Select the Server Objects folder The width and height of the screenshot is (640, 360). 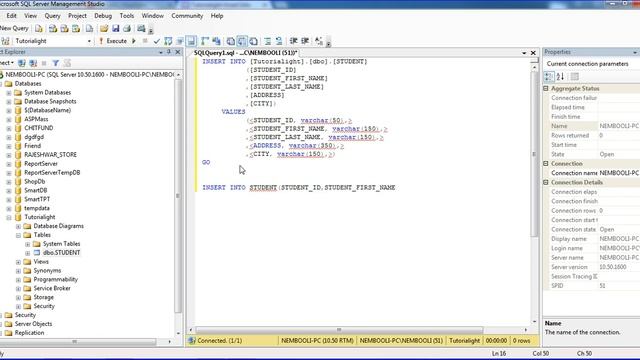[33, 324]
